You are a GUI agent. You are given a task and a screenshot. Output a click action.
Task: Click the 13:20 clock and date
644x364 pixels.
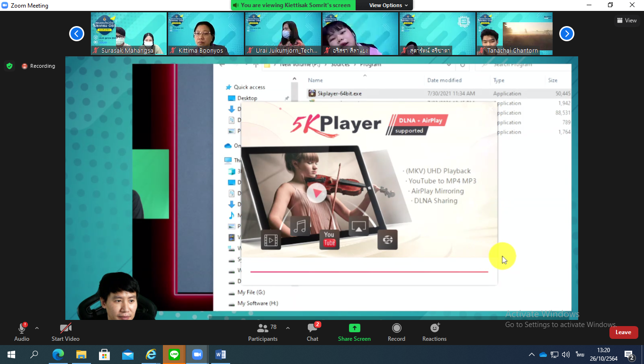coord(603,355)
